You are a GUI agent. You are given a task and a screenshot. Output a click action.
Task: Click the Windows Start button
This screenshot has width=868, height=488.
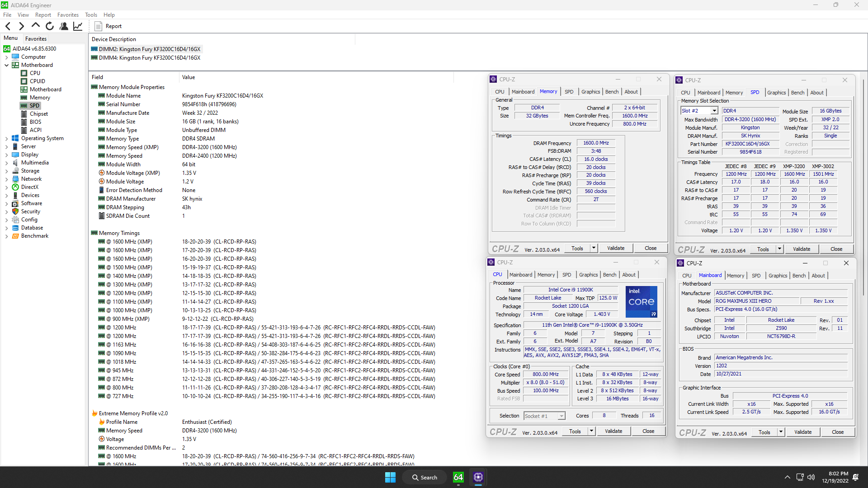[390, 477]
